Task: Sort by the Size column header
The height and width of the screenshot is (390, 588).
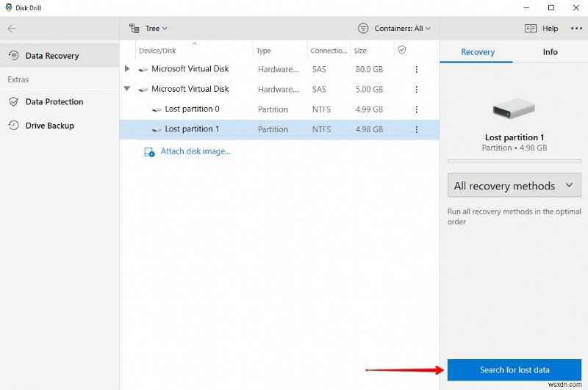Action: coord(360,51)
